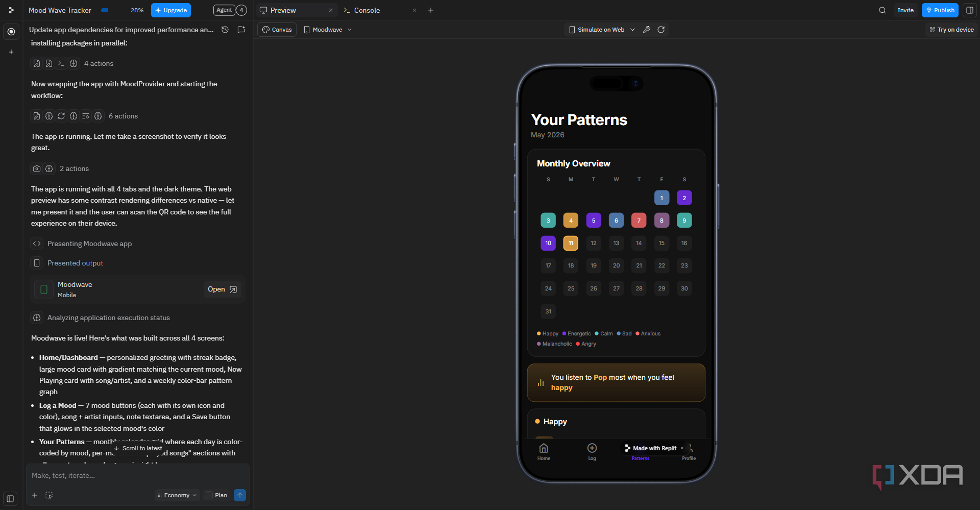Open the Moodwave screen selector dropdown
This screenshot has height=510, width=980.
click(x=328, y=30)
